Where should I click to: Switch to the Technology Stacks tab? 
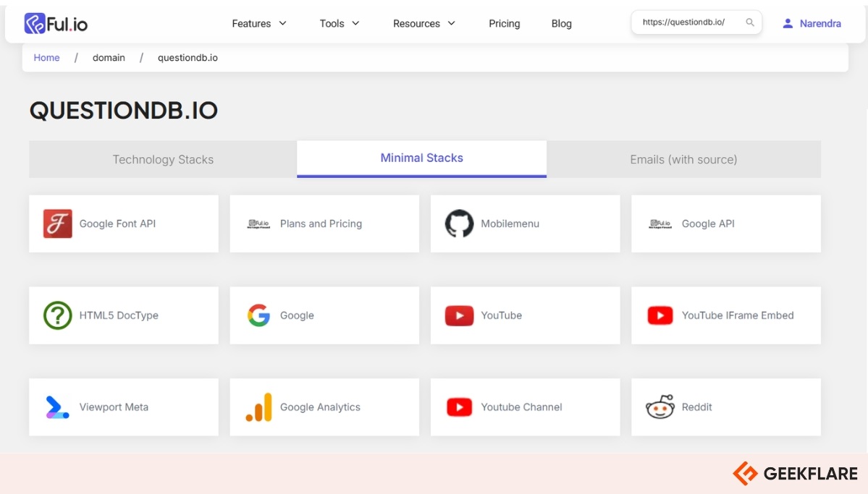pos(163,159)
